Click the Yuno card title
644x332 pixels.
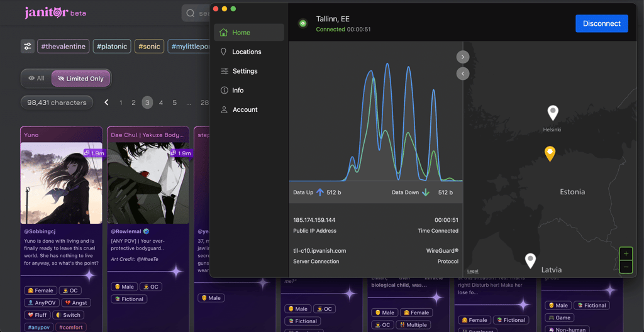[x=31, y=135]
